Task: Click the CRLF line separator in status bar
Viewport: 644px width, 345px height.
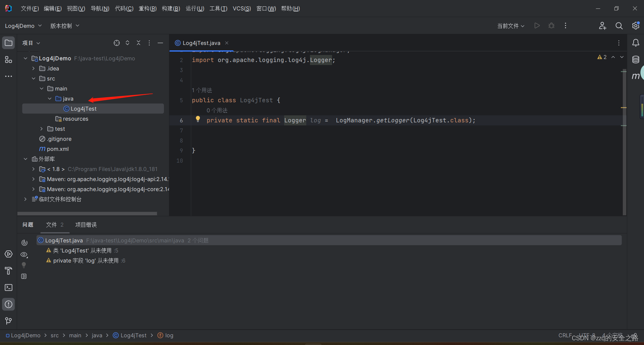Action: pyautogui.click(x=565, y=335)
